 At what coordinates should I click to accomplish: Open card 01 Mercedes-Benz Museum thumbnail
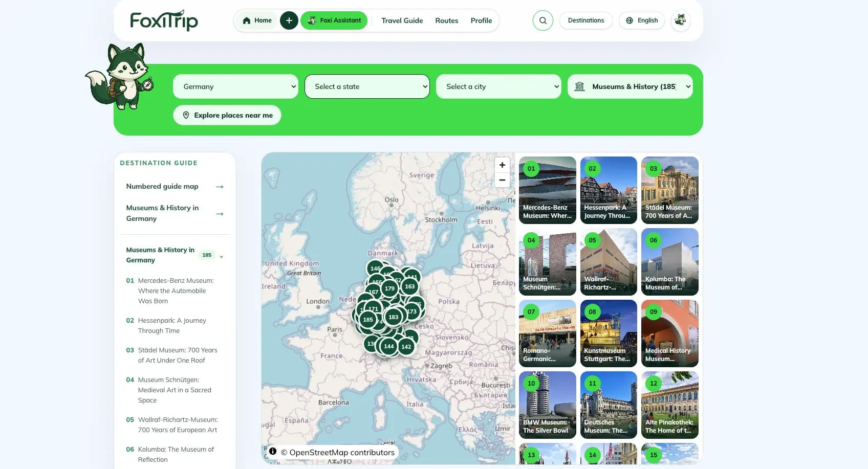click(x=548, y=190)
